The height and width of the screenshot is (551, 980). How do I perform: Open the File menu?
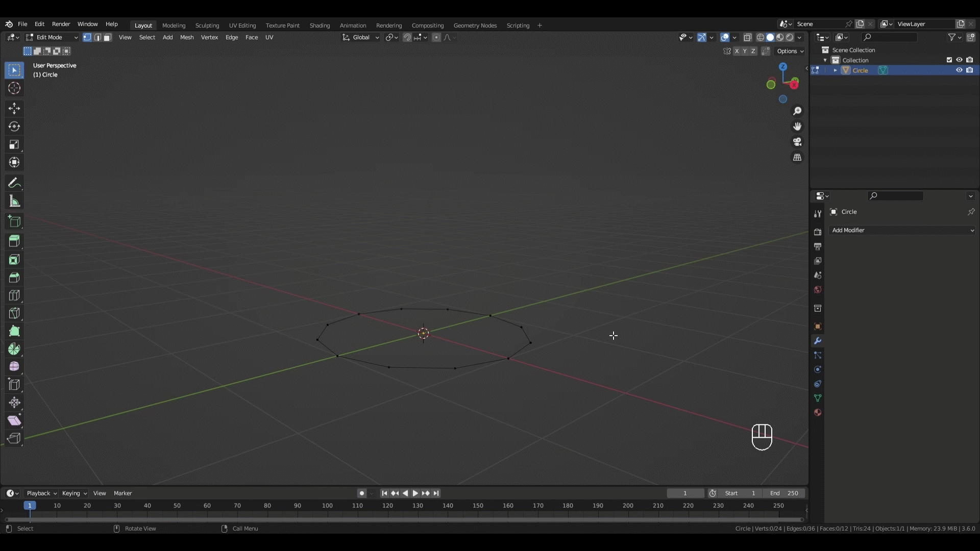(x=22, y=24)
